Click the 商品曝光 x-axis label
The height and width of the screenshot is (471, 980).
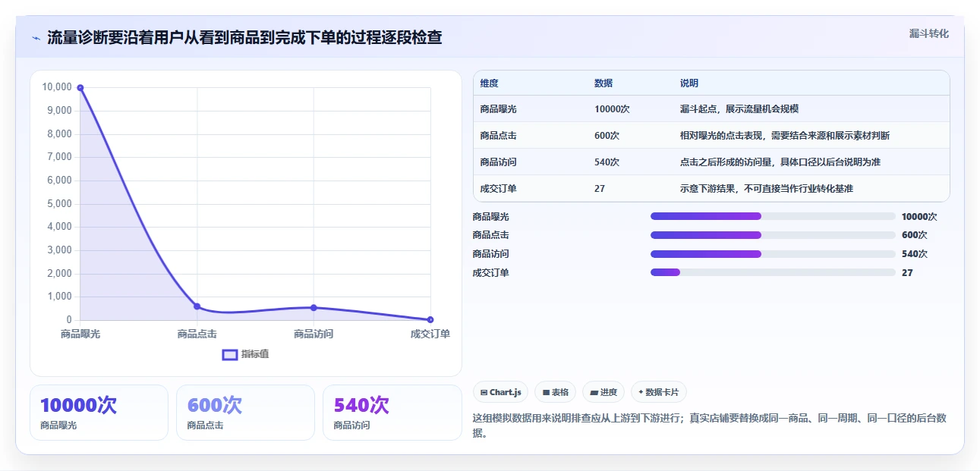pyautogui.click(x=80, y=334)
